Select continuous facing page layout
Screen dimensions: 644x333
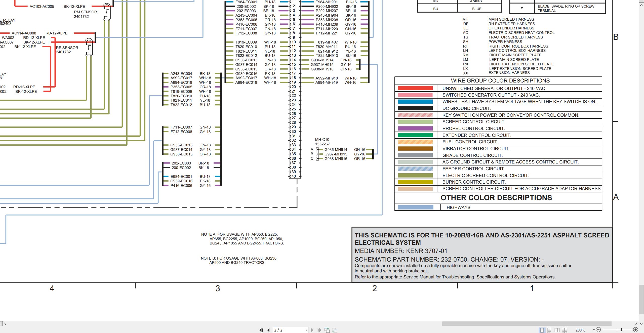565,330
